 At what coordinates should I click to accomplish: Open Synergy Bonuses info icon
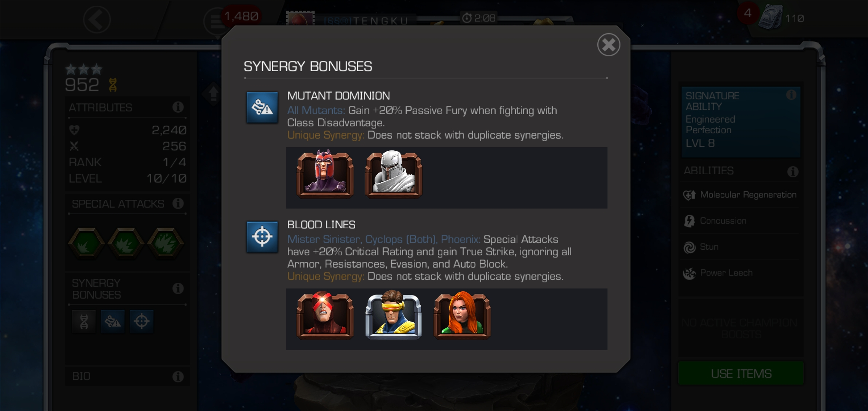pyautogui.click(x=178, y=288)
